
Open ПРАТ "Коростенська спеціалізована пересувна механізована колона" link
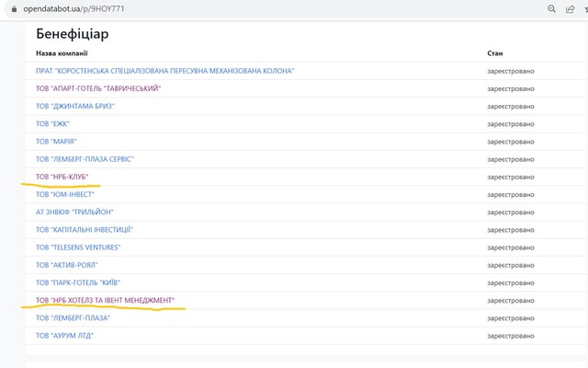tap(164, 71)
